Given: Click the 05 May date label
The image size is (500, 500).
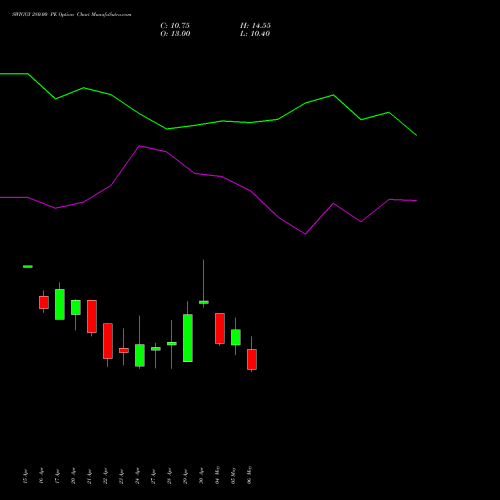Looking at the screenshot, I should (233, 475).
